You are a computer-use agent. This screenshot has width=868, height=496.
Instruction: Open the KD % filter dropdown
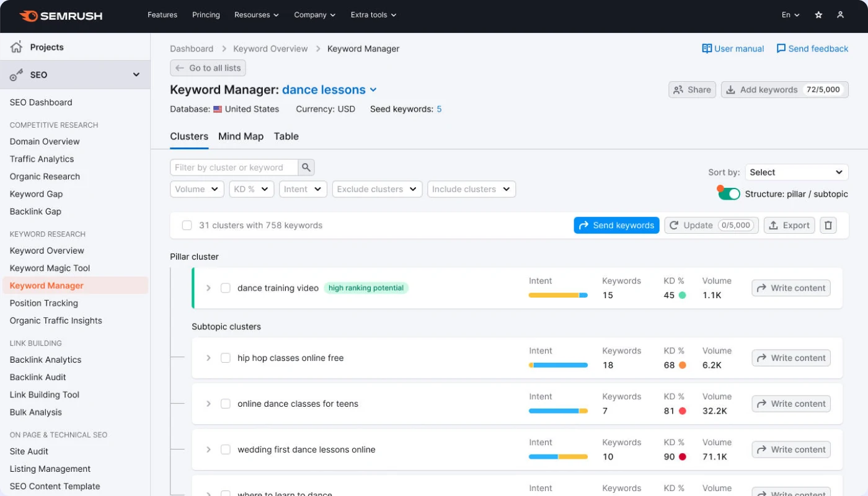(252, 189)
